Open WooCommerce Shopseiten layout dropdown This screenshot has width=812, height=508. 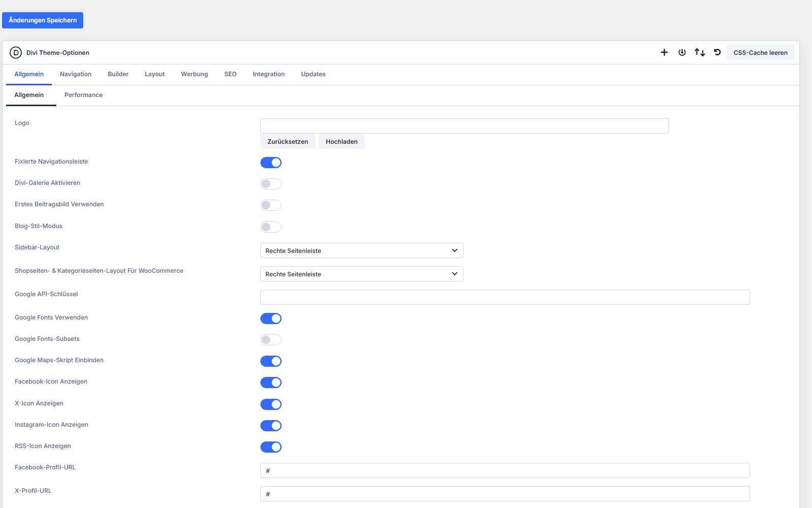362,274
